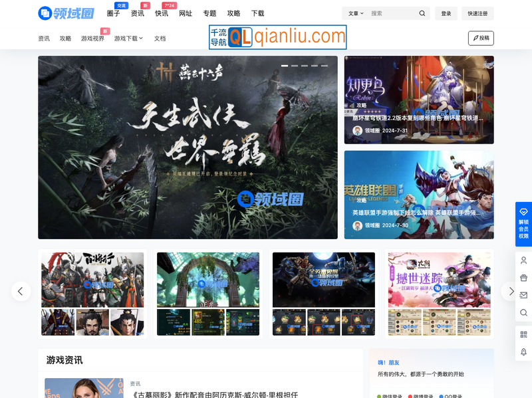
Task: Click the gift box icon in sidebar
Action: tap(523, 278)
